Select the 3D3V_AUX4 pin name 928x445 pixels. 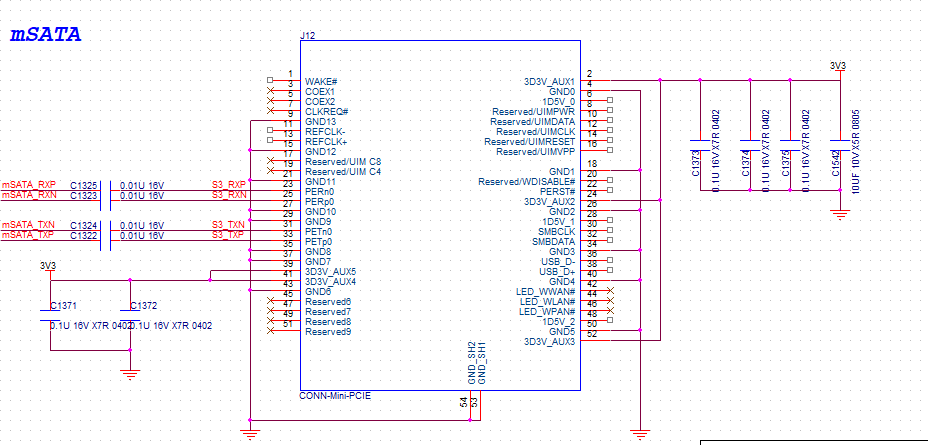pos(330,282)
